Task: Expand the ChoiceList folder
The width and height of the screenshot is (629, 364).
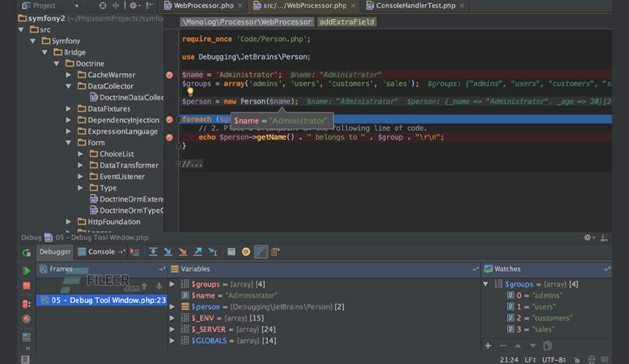Action: point(81,154)
